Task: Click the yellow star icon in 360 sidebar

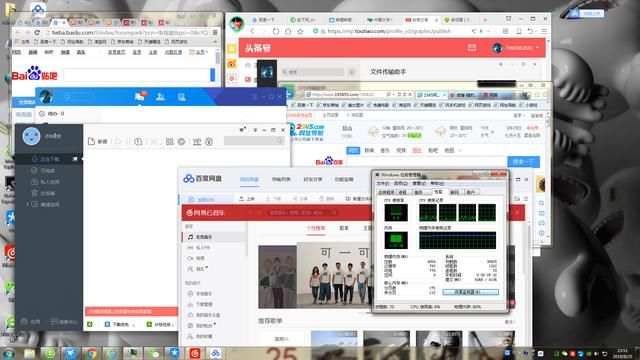Action: (x=232, y=49)
